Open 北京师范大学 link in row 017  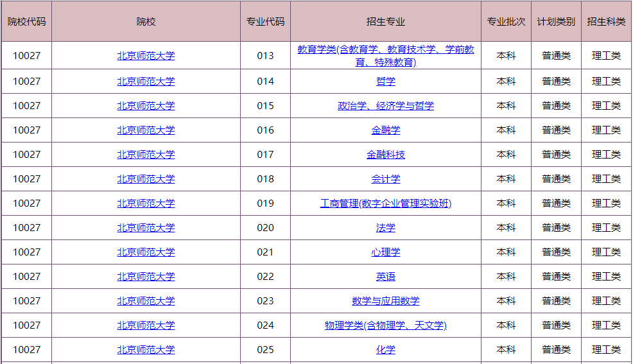point(146,155)
